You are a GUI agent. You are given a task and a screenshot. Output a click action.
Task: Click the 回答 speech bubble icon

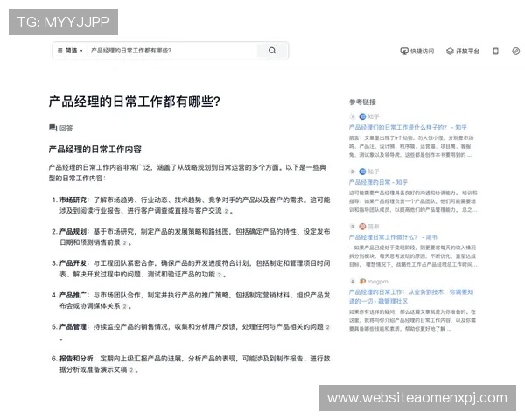click(x=52, y=128)
